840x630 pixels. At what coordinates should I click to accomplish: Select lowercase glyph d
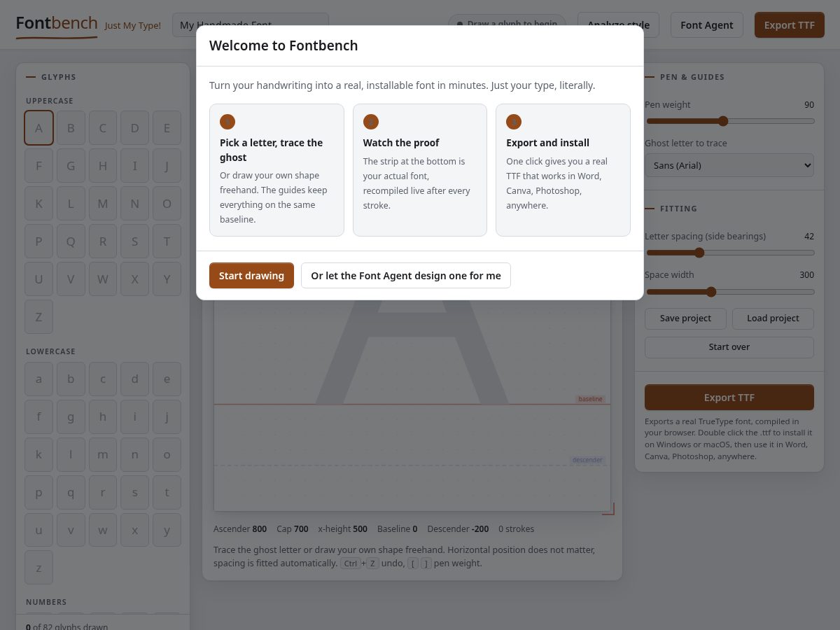coord(135,379)
